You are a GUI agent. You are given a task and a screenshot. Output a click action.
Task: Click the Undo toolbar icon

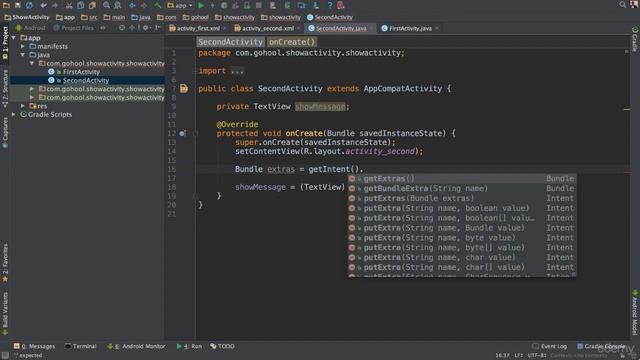[x=43, y=5]
